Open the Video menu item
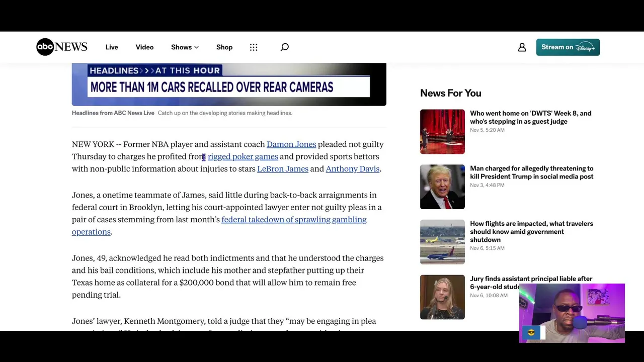The image size is (644, 362). [x=144, y=47]
